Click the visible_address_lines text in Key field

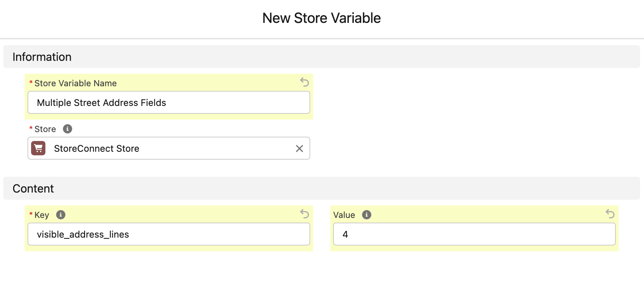[x=83, y=234]
